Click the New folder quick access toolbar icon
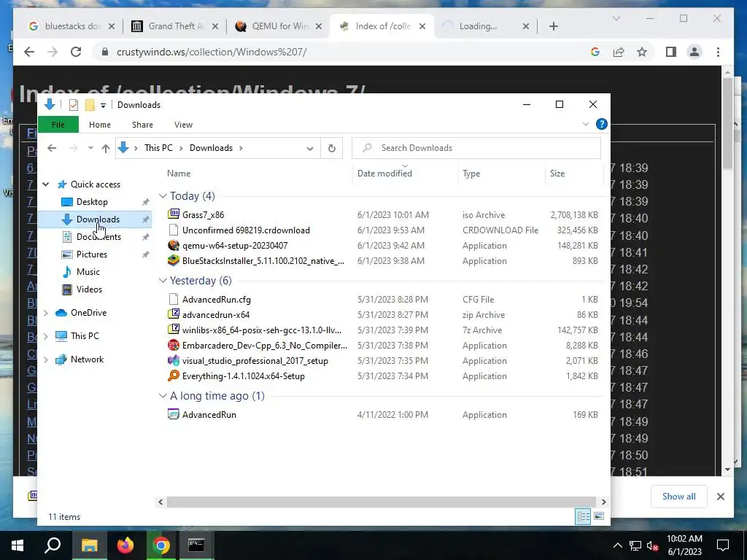747x560 pixels. pyautogui.click(x=90, y=105)
